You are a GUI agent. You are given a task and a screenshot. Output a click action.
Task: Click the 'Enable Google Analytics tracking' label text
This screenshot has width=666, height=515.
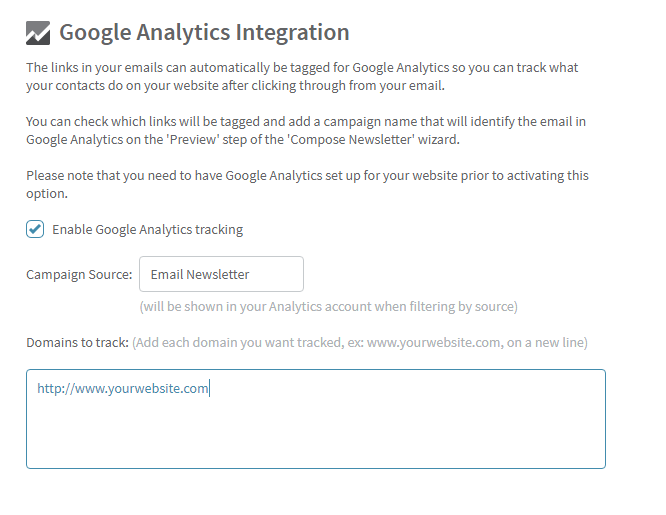tap(147, 229)
